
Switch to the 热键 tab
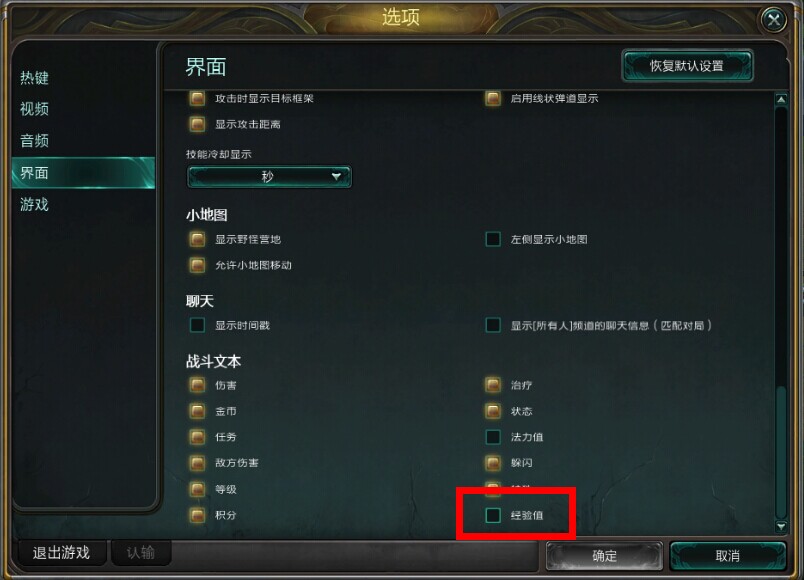pos(34,78)
